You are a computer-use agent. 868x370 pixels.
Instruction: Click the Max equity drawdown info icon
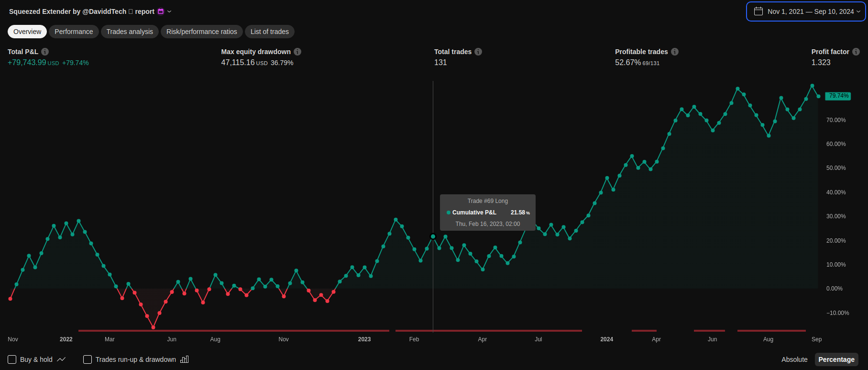point(297,52)
